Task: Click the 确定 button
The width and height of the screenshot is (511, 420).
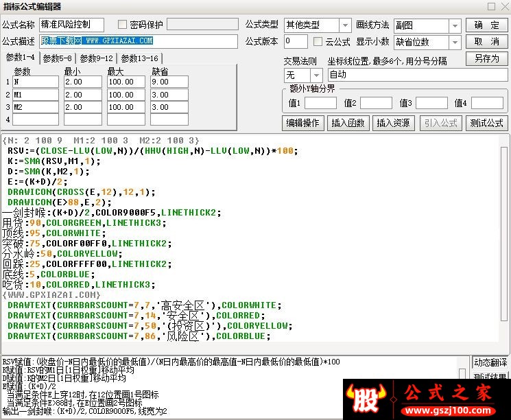Action: coord(486,25)
